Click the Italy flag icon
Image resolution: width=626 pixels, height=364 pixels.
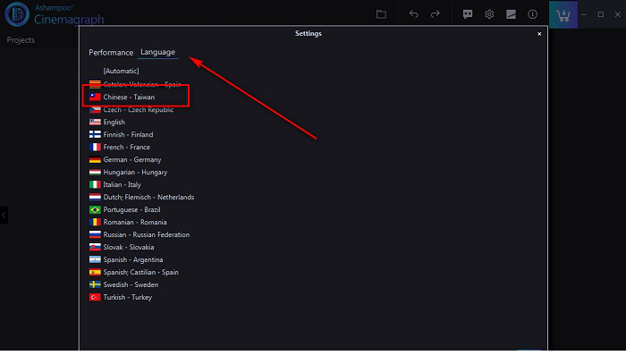(x=95, y=185)
